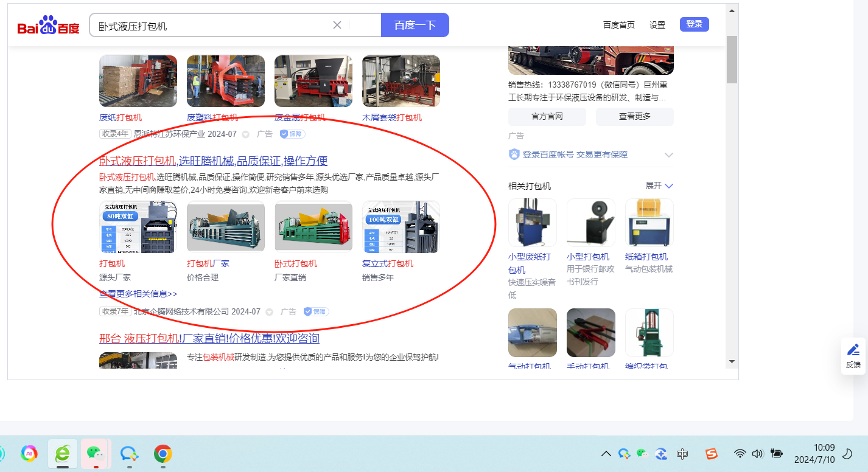Open the 废金属打包机 link
868x472 pixels.
coord(300,117)
